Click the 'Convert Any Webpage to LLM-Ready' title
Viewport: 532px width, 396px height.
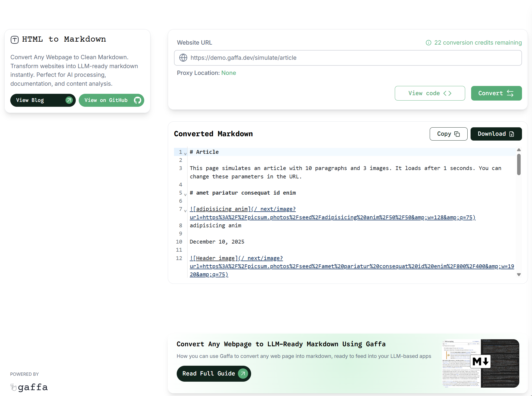(x=281, y=344)
